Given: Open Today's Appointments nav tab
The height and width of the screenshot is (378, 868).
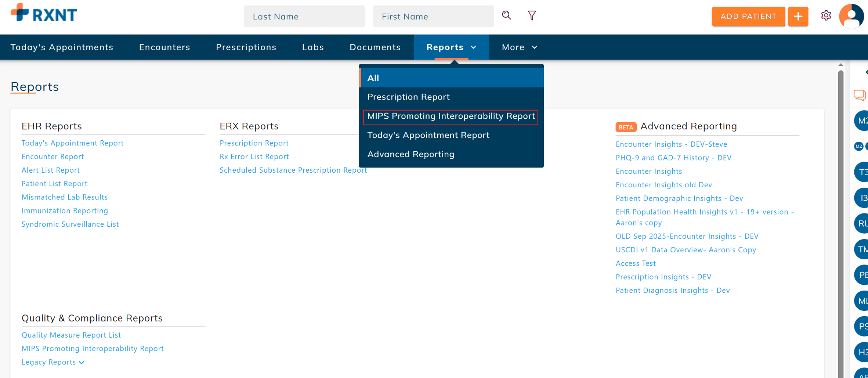Looking at the screenshot, I should (x=62, y=47).
